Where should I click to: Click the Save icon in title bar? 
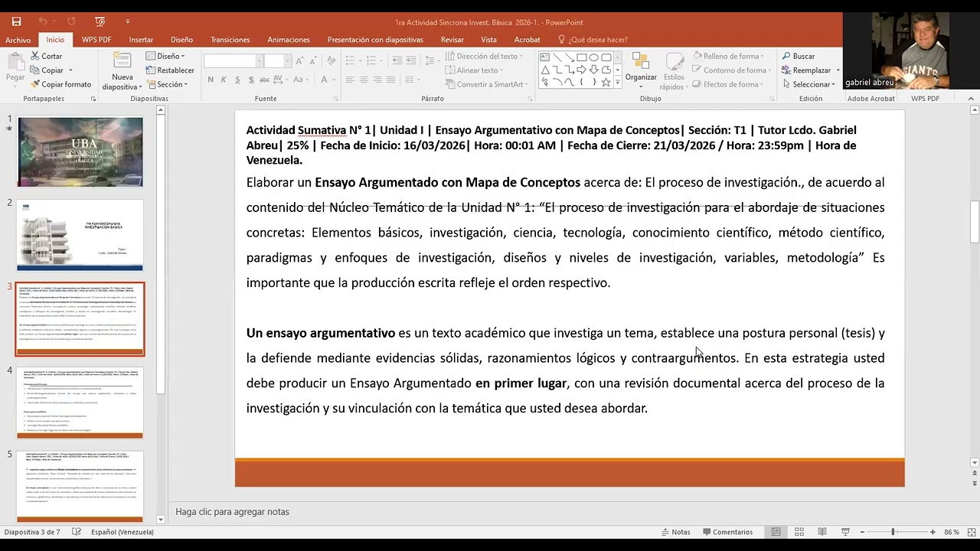coord(17,21)
